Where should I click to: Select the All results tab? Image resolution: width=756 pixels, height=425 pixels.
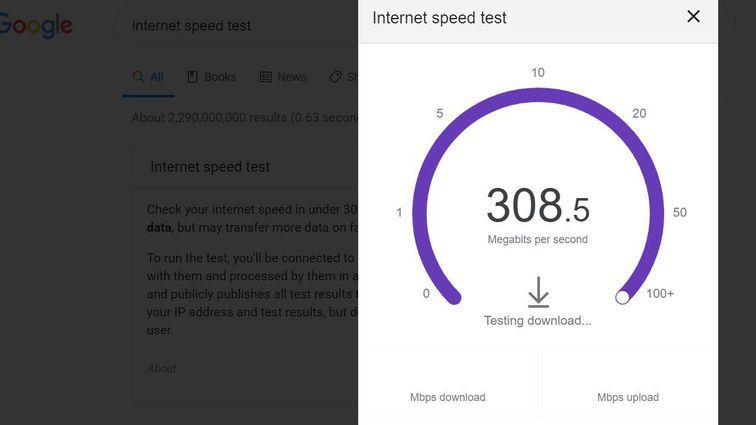[x=148, y=77]
